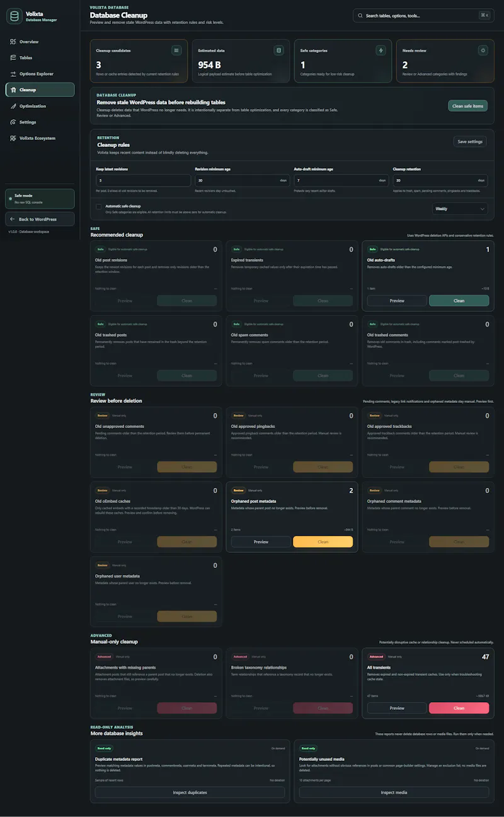
Task: Click the Clean safe items button
Action: [468, 106]
